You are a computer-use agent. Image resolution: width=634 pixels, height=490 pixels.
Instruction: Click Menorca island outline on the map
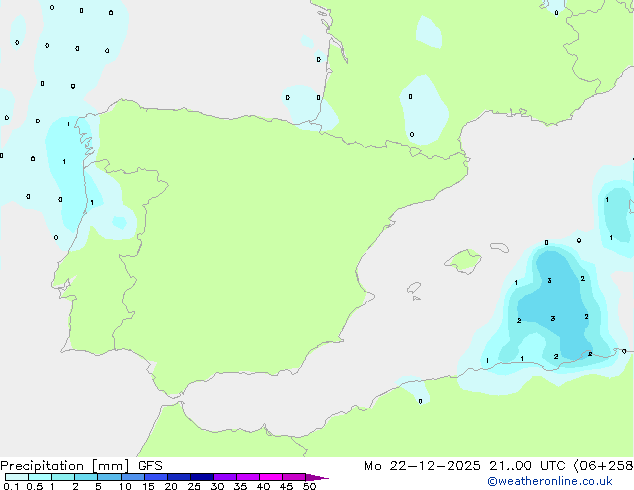(x=499, y=247)
